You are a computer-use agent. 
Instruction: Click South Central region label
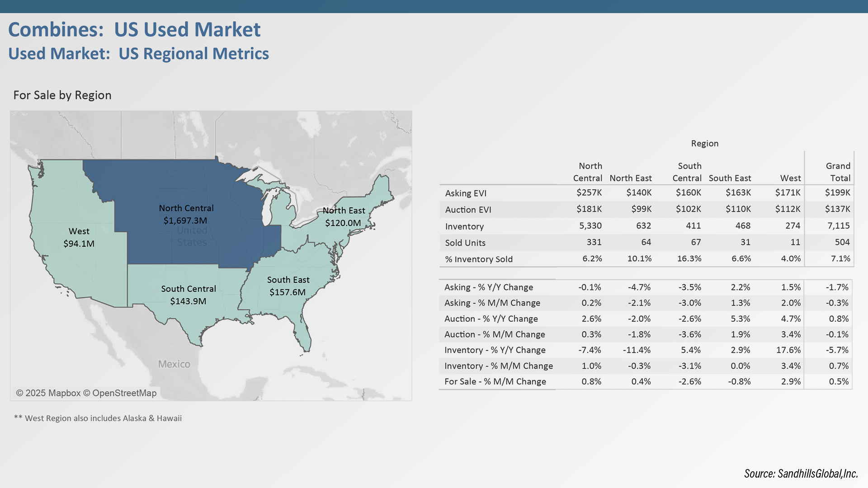(189, 289)
